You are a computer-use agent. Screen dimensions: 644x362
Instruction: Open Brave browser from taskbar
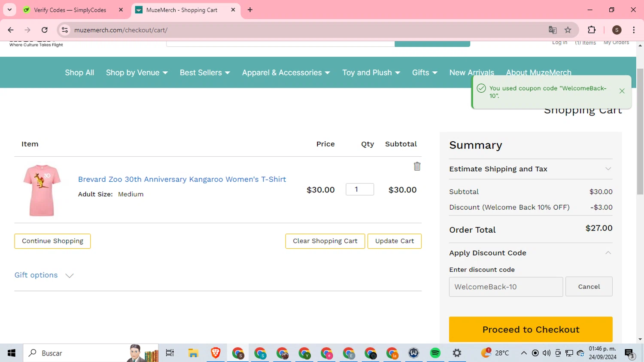click(216, 353)
